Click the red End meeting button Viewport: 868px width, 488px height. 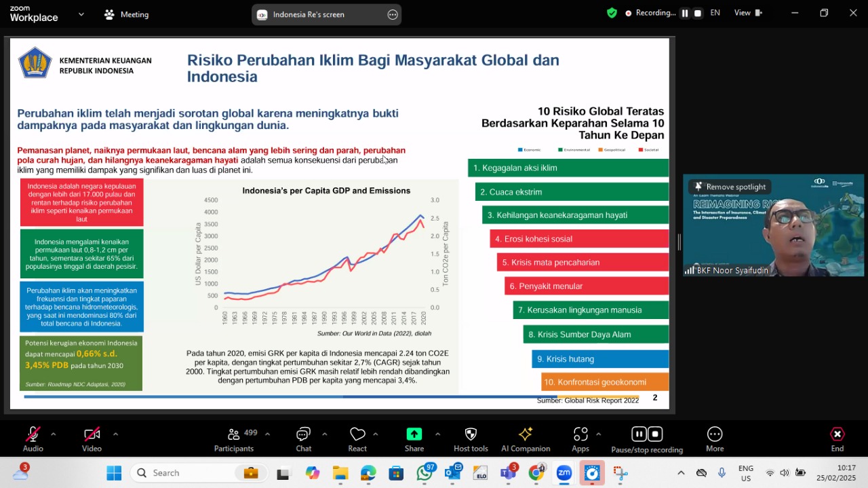[837, 439]
